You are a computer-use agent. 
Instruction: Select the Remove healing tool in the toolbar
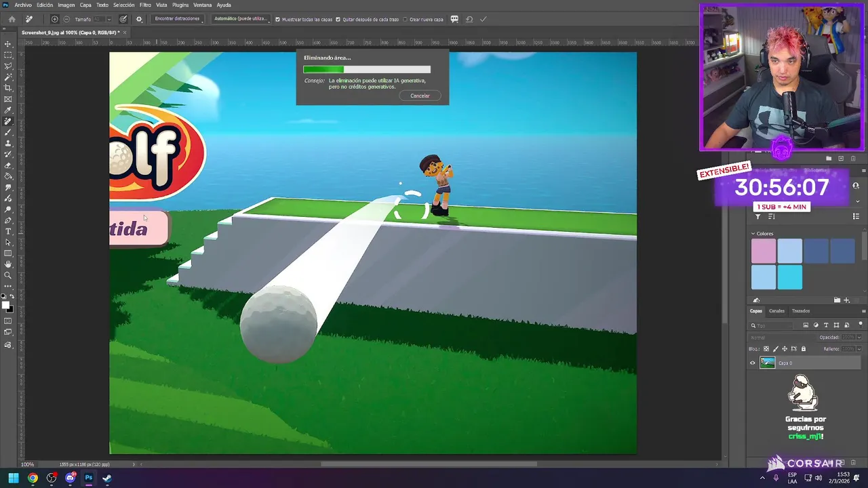tap(8, 121)
